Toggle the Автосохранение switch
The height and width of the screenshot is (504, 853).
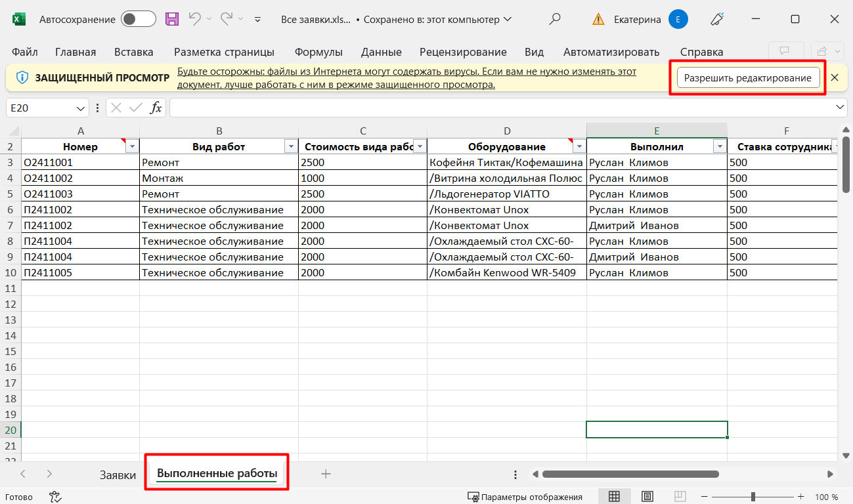138,19
